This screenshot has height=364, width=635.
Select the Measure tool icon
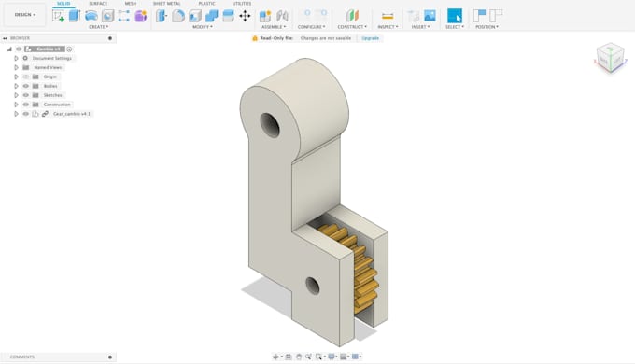pyautogui.click(x=388, y=16)
